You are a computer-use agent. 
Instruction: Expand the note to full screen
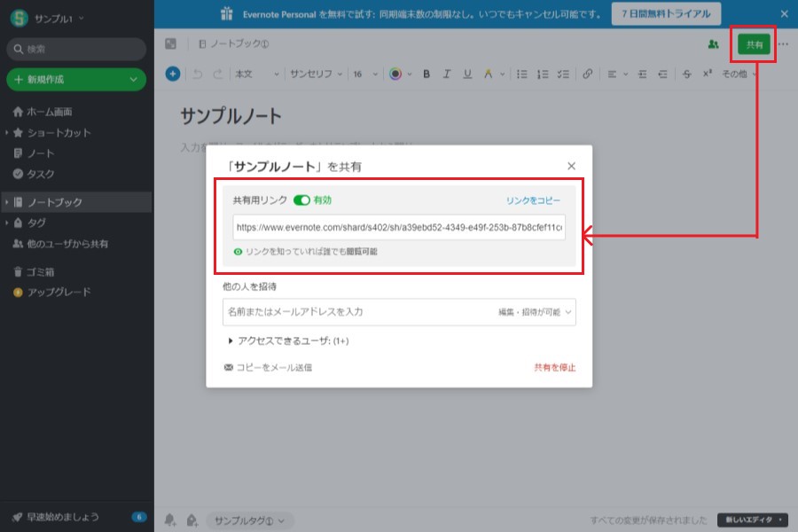click(x=170, y=43)
